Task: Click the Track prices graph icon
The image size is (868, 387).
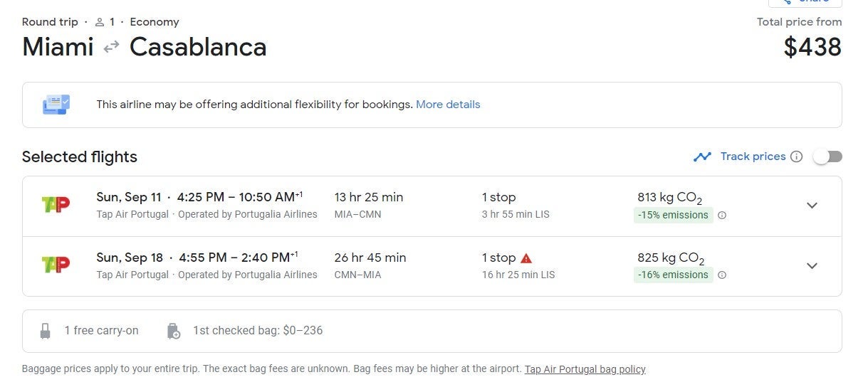Action: click(702, 157)
